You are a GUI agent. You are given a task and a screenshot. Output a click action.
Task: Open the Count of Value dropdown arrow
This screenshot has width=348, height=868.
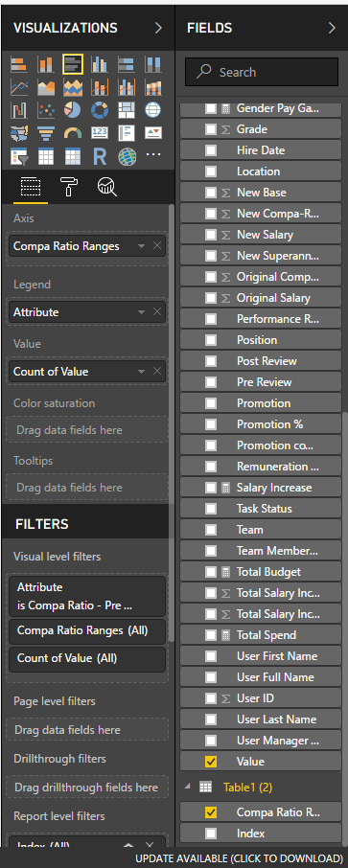142,372
